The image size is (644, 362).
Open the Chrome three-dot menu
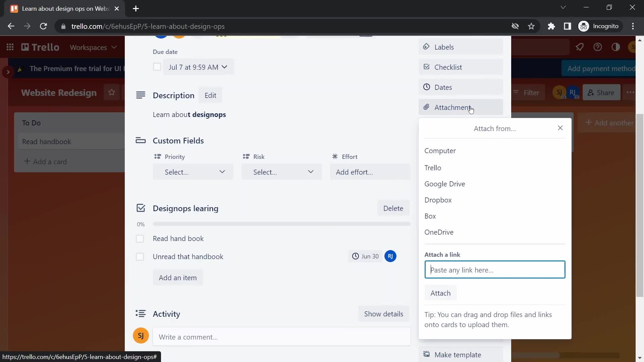click(633, 26)
